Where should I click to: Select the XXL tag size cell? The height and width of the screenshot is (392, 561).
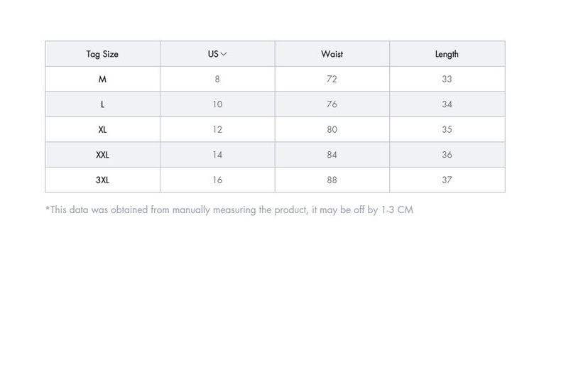102,155
